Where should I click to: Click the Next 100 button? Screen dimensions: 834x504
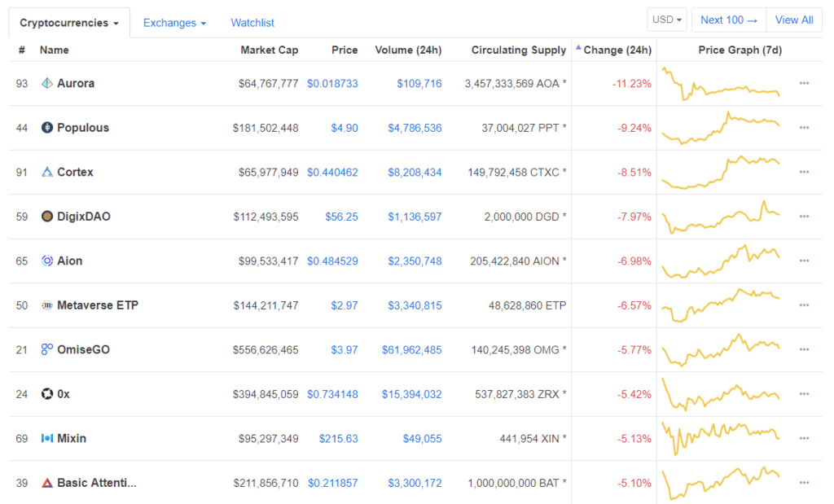[727, 19]
